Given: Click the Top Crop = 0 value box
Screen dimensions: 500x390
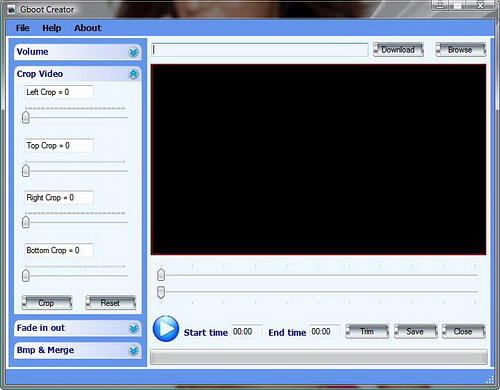Looking at the screenshot, I should coord(59,145).
